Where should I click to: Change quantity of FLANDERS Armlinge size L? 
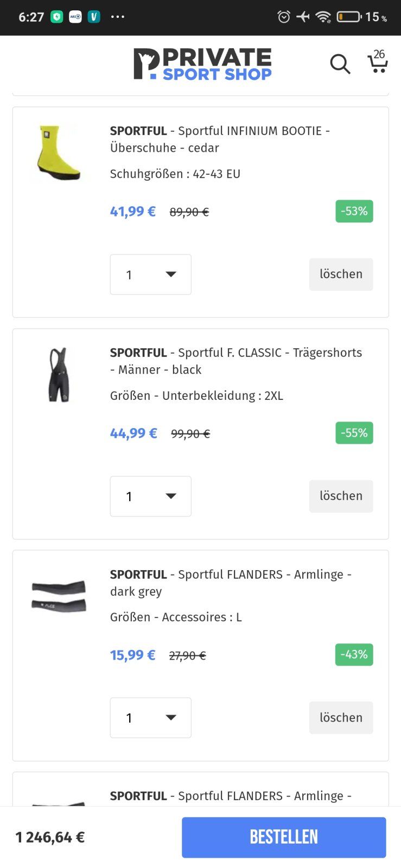coord(151,718)
